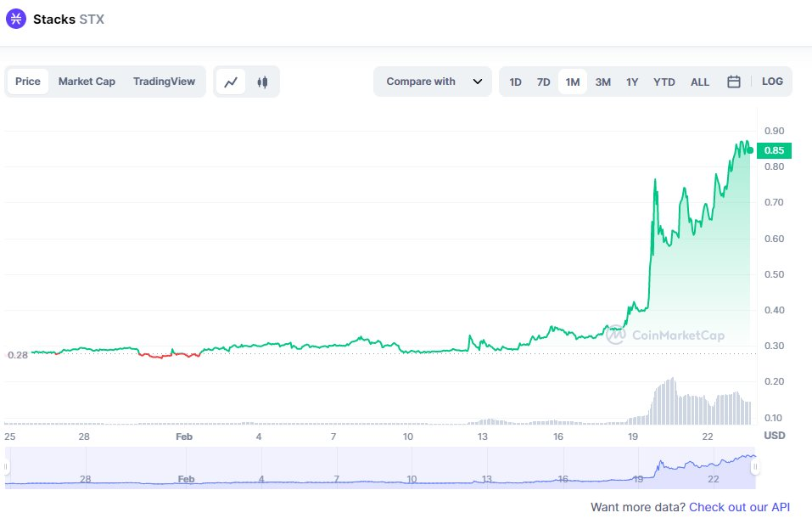The height and width of the screenshot is (524, 812).
Task: Select the Price tab
Action: [x=28, y=82]
